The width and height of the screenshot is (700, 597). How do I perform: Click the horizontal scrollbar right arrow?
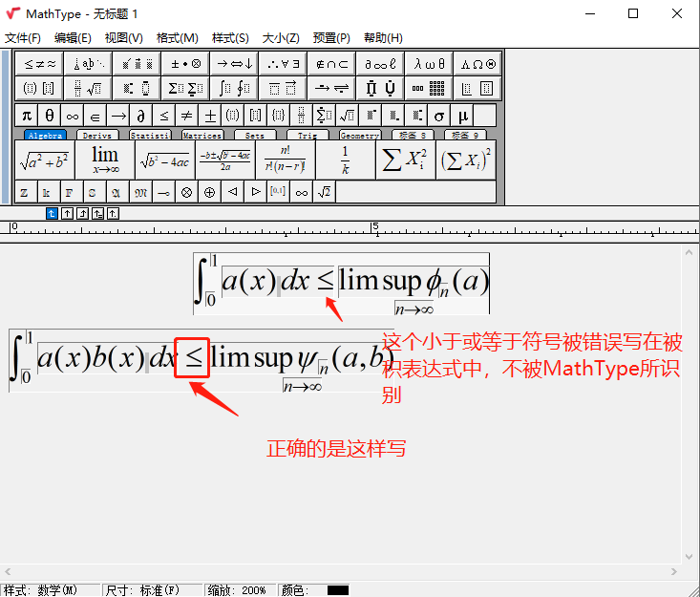click(x=673, y=571)
